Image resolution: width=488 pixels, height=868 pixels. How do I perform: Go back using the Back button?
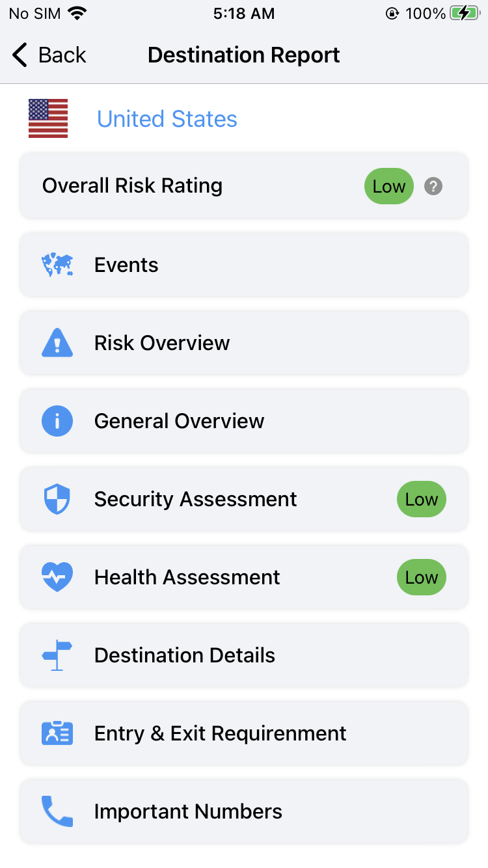click(x=49, y=55)
